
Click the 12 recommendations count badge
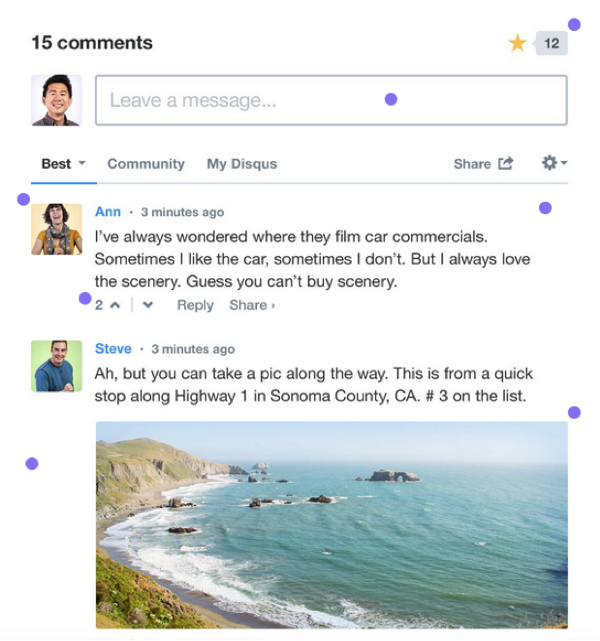click(551, 43)
